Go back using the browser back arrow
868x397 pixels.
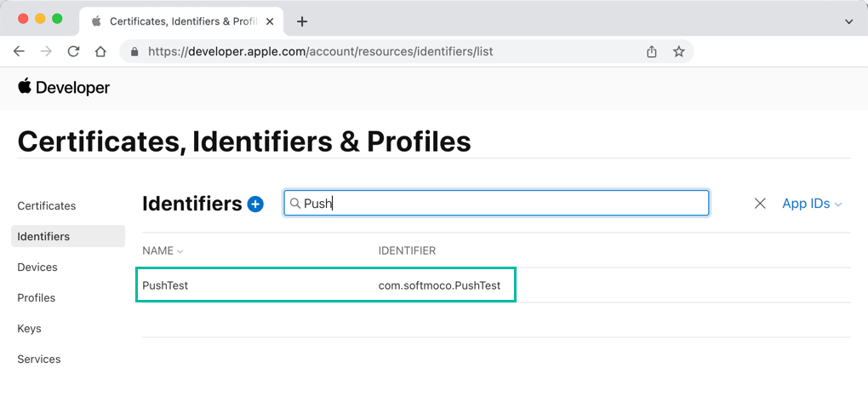19,51
